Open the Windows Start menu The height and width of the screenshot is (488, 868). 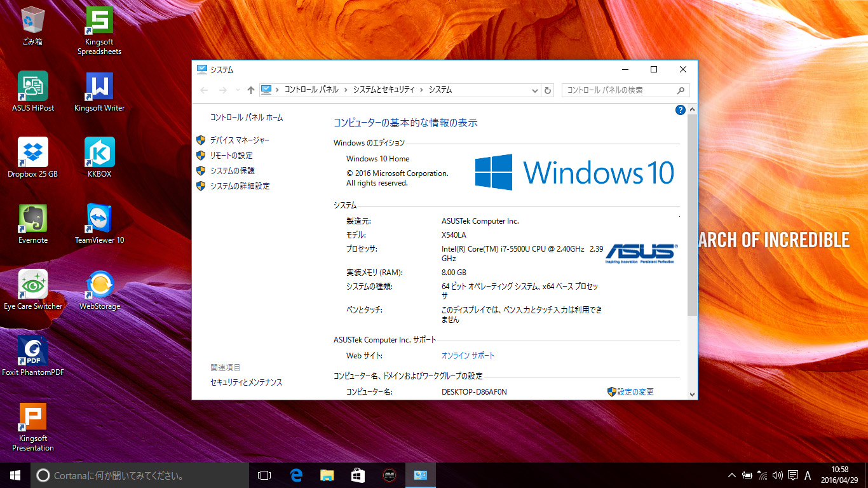(x=15, y=475)
